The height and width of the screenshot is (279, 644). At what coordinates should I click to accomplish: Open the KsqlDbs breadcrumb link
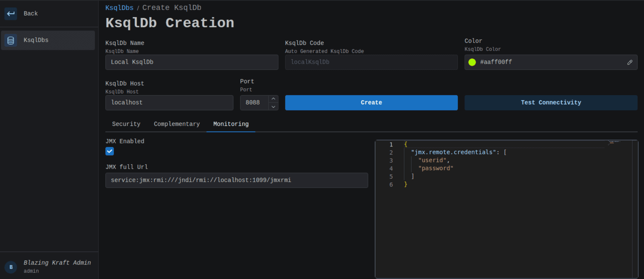[x=119, y=8]
